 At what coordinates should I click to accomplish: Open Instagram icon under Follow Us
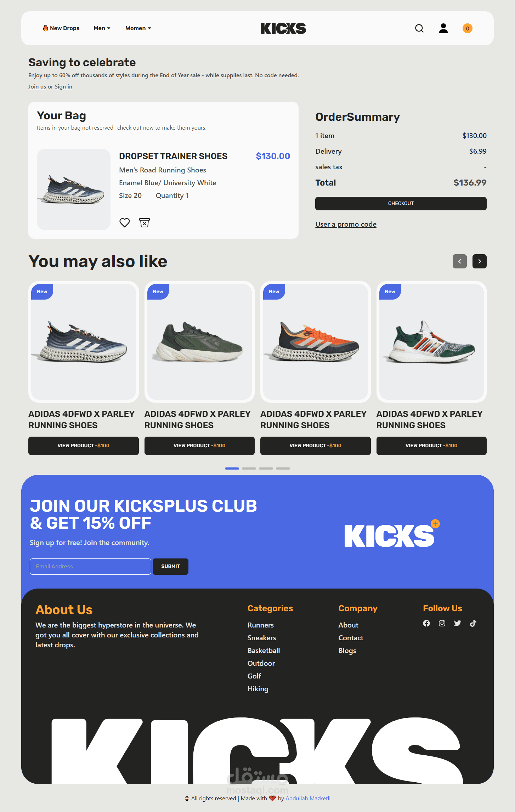pos(442,623)
